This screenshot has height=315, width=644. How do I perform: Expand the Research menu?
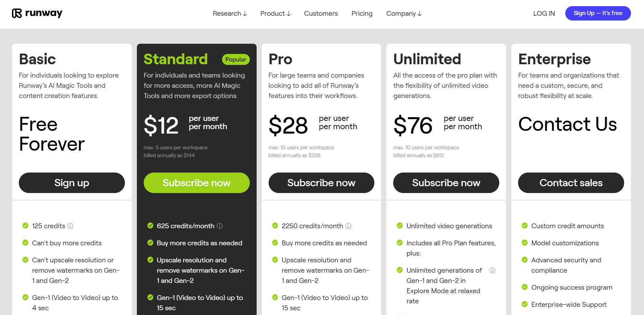[230, 13]
